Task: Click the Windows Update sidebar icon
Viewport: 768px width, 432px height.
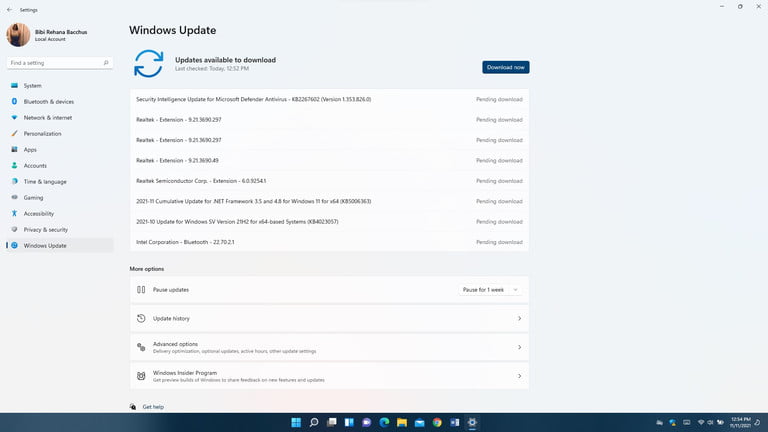Action: [14, 245]
